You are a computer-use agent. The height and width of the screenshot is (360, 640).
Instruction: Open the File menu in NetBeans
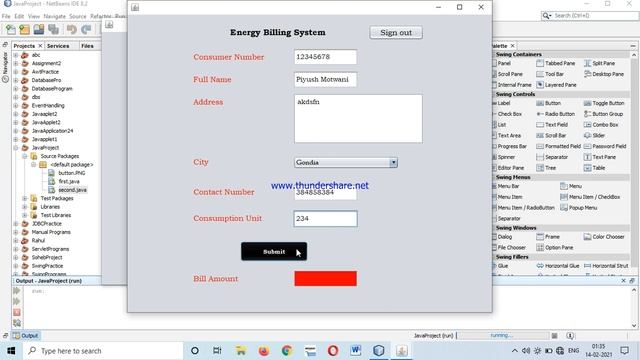[6, 16]
